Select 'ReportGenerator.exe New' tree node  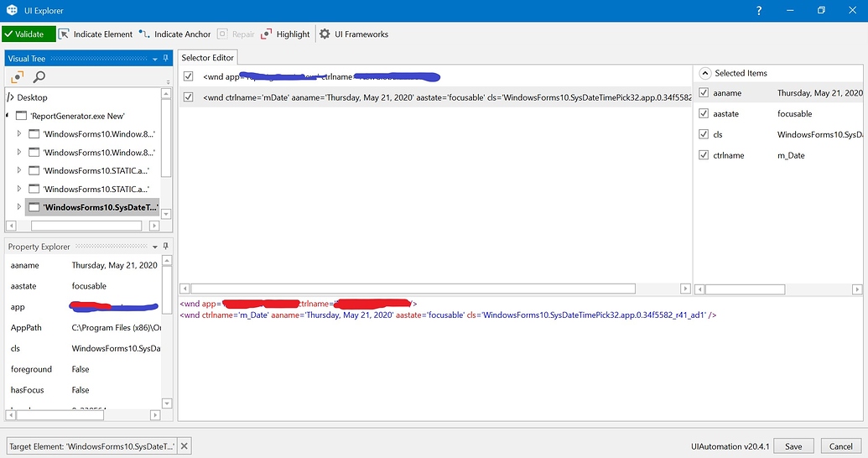click(x=77, y=116)
